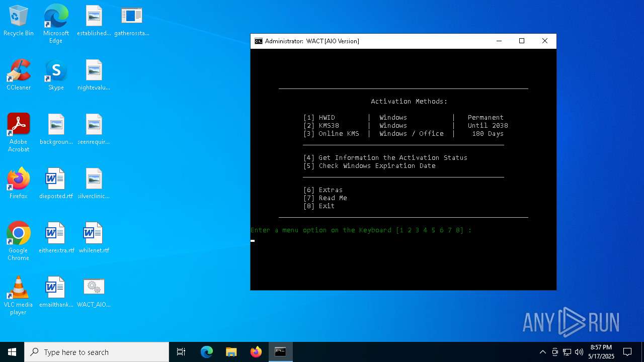Click the Activation Methods: heading text
This screenshot has width=644, height=362.
point(409,102)
